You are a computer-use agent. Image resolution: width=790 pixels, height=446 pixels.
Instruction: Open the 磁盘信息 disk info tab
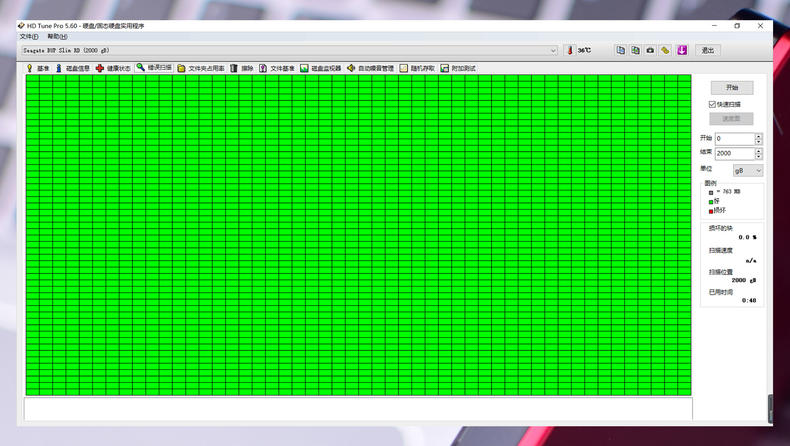(x=72, y=68)
